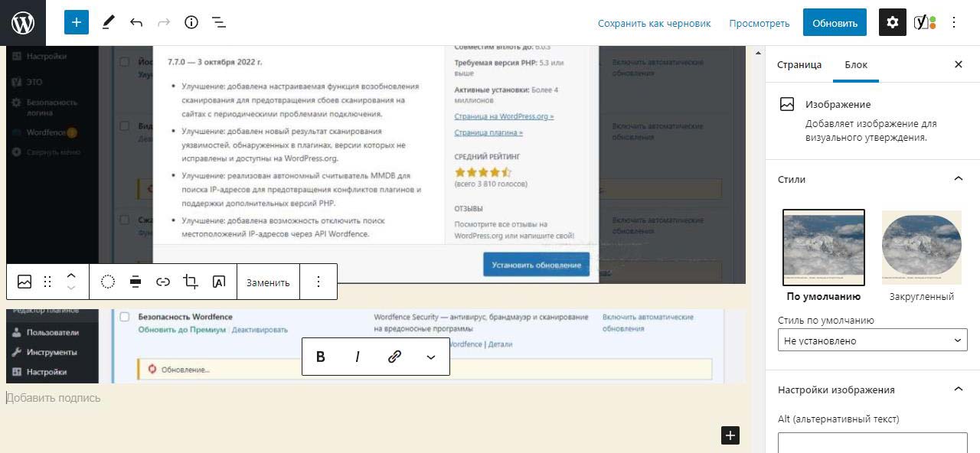Select the pencil Tools icon
The image size is (980, 453).
[108, 23]
